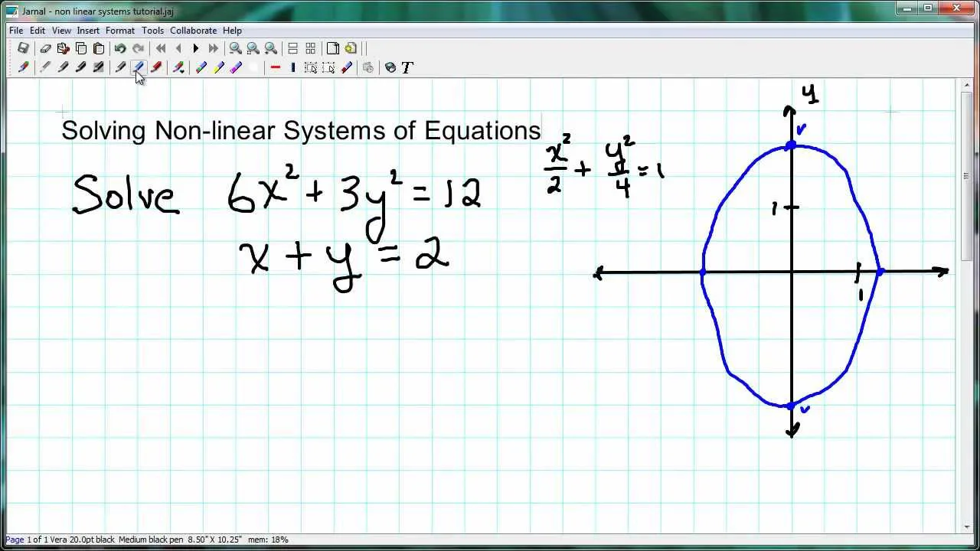This screenshot has width=980, height=551.
Task: Open the Collaborate menu
Action: point(194,31)
